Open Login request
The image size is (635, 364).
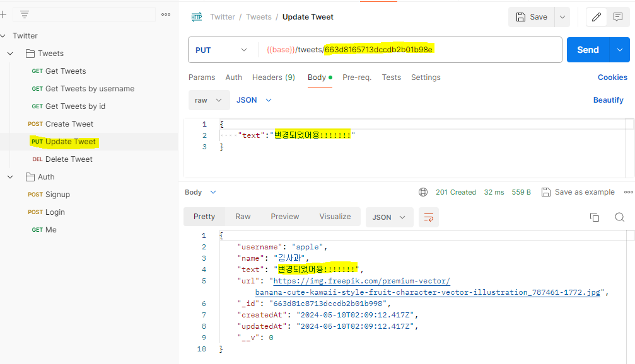(46, 212)
